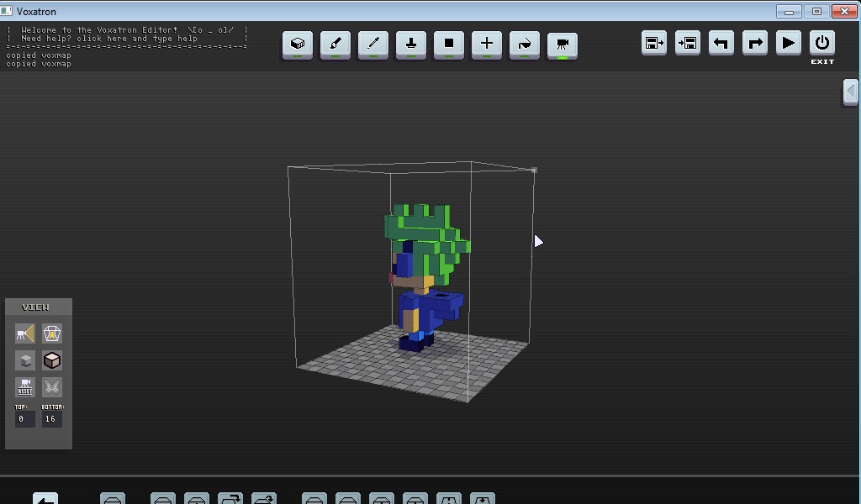Click the Voxatron app icon in title bar
Viewport: 861px width, 504px height.
tap(7, 11)
